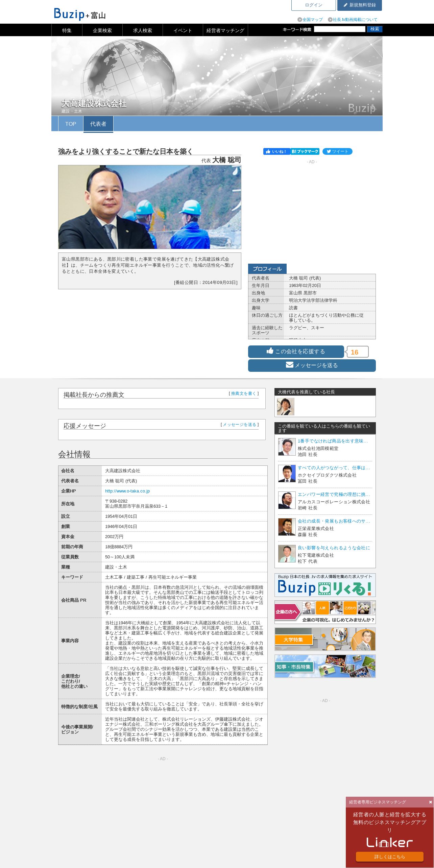Click the B!ブックマーク button

pos(305,151)
